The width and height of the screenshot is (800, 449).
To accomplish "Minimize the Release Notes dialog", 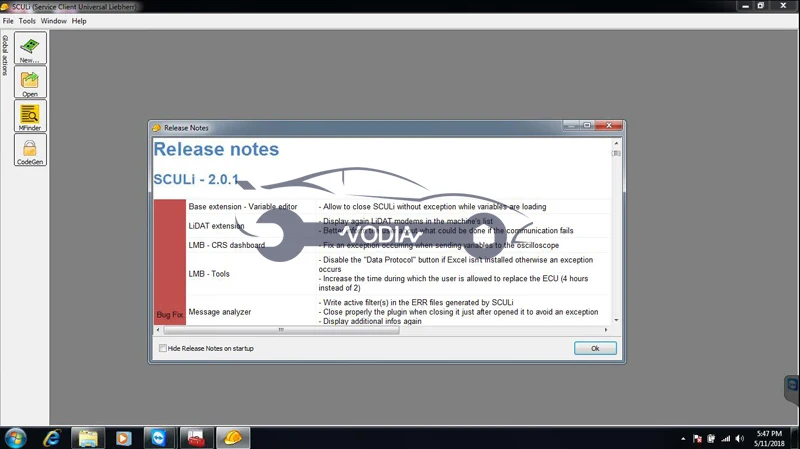I will coord(571,126).
